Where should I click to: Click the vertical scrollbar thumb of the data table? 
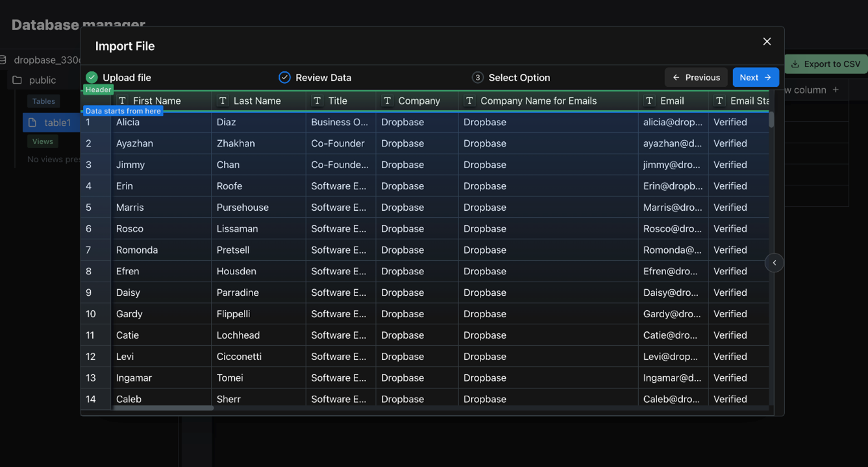[x=771, y=119]
